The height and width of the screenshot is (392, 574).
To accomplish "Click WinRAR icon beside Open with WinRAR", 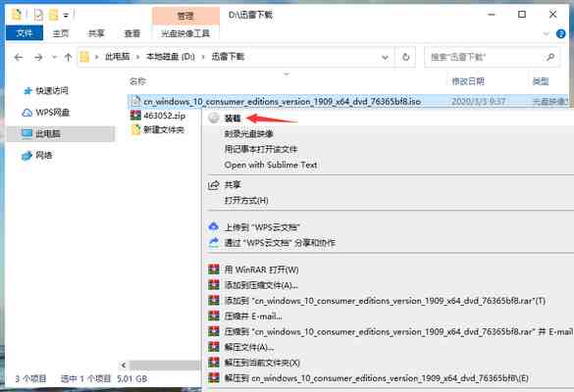I will coord(214,269).
